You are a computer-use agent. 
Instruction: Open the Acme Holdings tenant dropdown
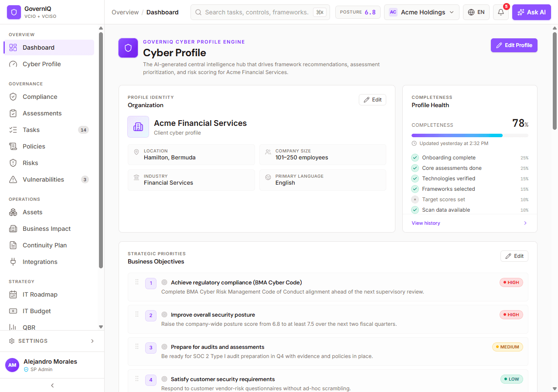click(x=422, y=12)
